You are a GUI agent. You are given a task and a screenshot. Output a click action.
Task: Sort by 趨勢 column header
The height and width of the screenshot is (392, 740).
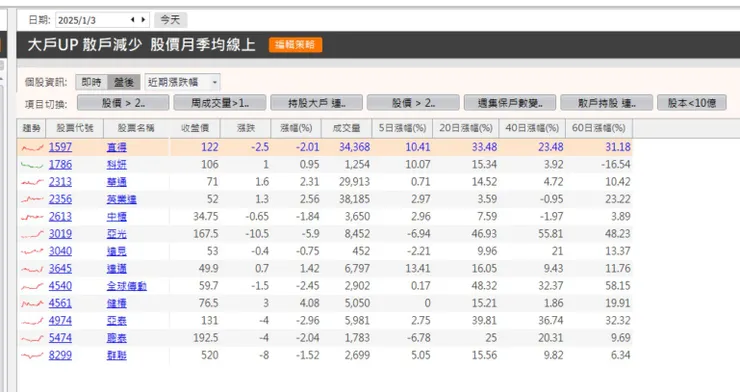click(x=32, y=128)
